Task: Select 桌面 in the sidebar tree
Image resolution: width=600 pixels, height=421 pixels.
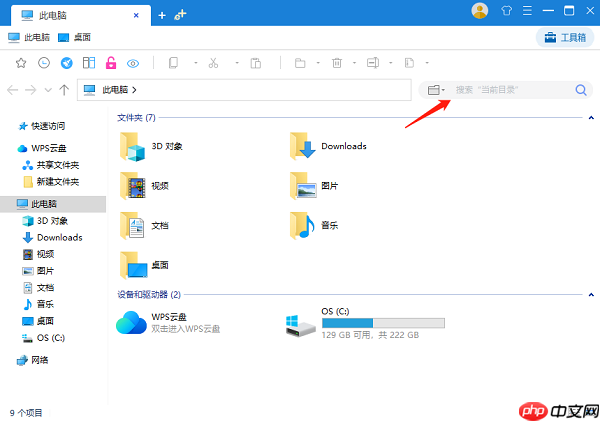Action: point(38,321)
